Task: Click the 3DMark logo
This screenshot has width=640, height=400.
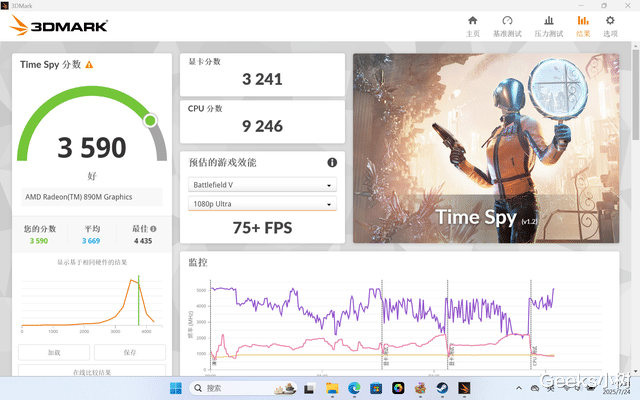Action: coord(58,25)
